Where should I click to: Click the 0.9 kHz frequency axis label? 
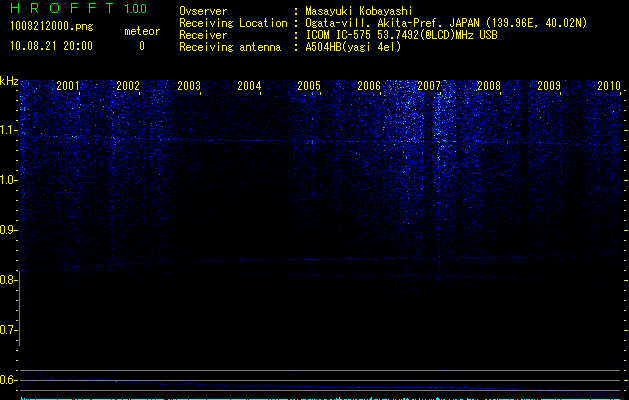(8, 230)
